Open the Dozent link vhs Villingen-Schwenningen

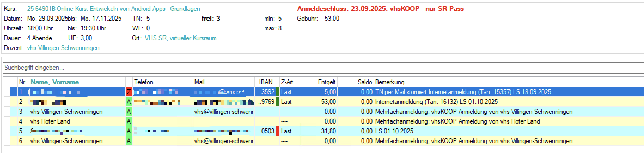tap(63, 48)
